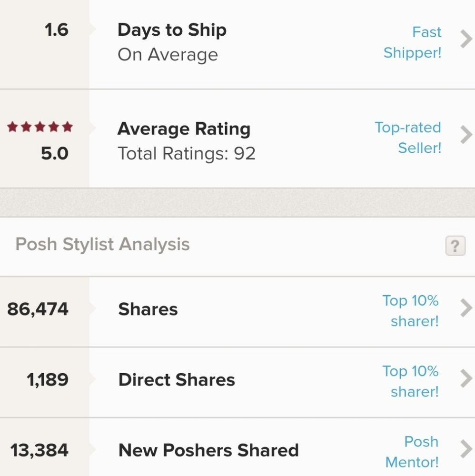
Task: Select the Direct Shares list item
Action: coord(237,382)
